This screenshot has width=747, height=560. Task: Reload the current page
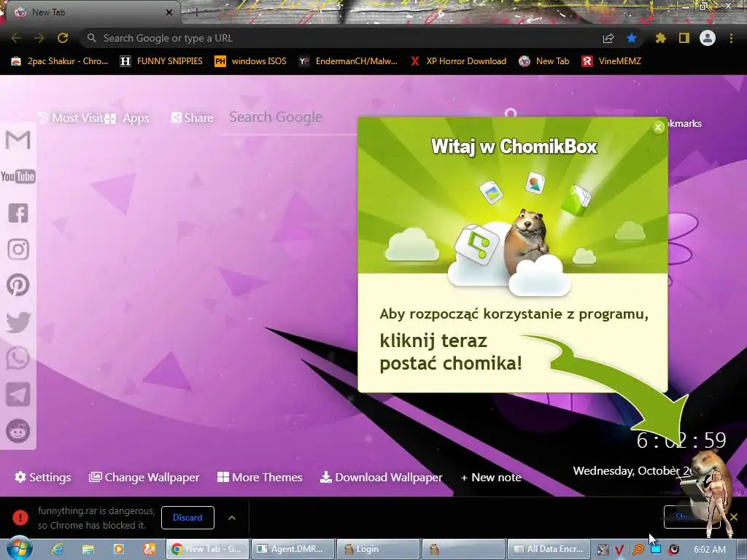[x=63, y=38]
